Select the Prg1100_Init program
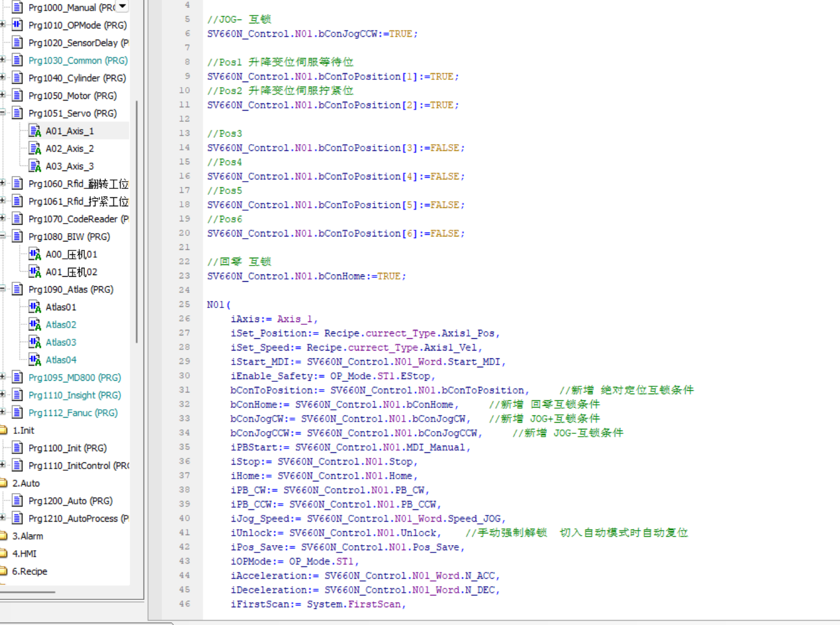The height and width of the screenshot is (625, 840). tap(68, 448)
